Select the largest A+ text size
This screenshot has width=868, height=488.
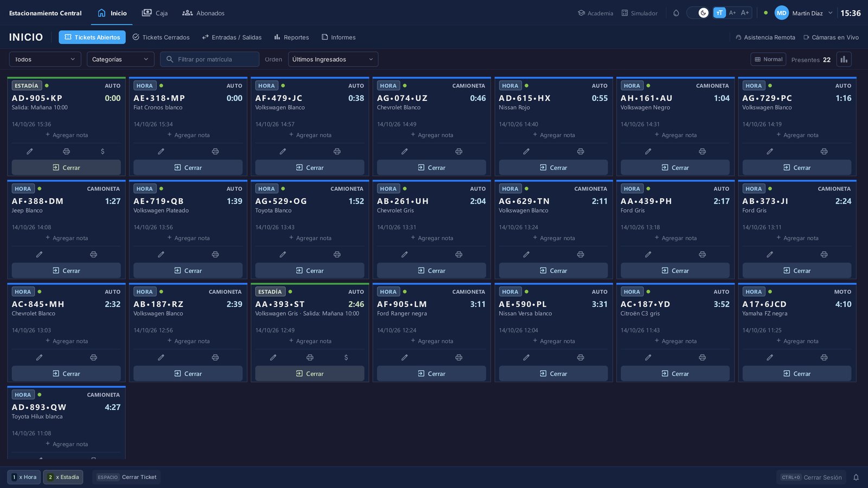click(745, 13)
